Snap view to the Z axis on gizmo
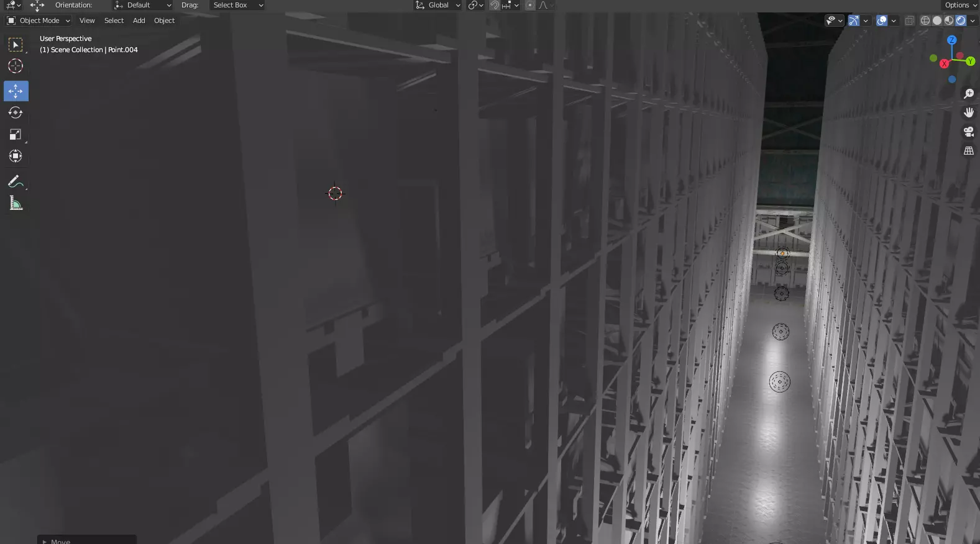This screenshot has height=544, width=980. (x=951, y=39)
